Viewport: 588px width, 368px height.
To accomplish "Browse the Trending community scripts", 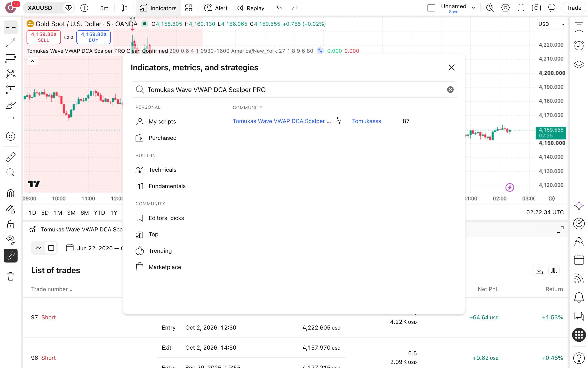I will pyautogui.click(x=154, y=250).
